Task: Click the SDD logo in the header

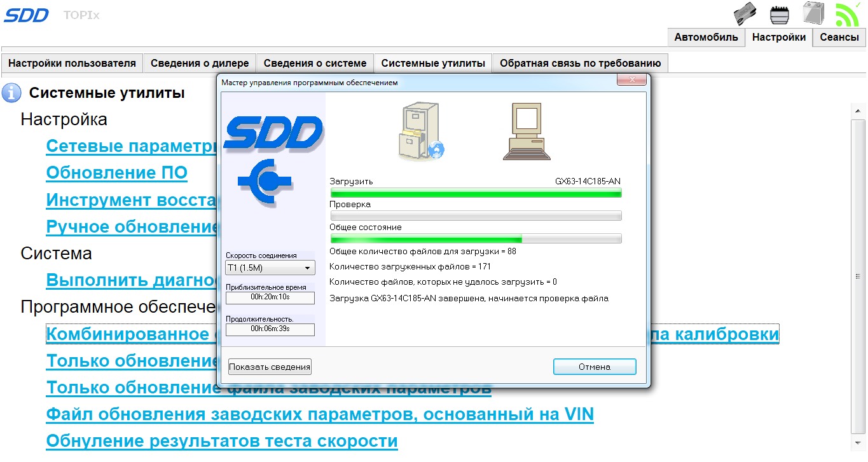Action: pos(27,15)
